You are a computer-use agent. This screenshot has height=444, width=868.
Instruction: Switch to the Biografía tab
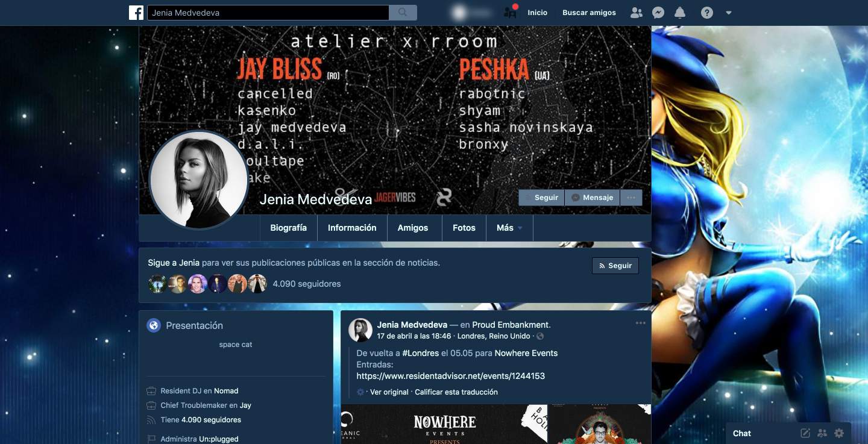click(x=289, y=228)
